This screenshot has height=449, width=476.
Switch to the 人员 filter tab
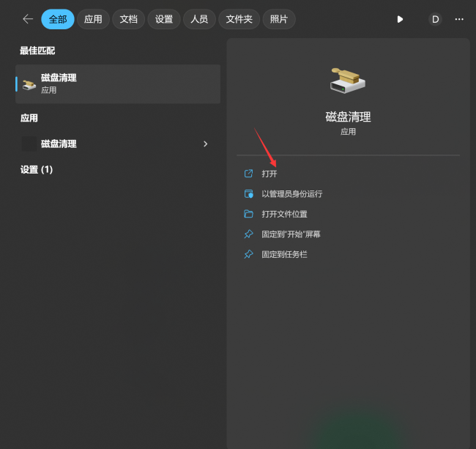click(x=199, y=19)
